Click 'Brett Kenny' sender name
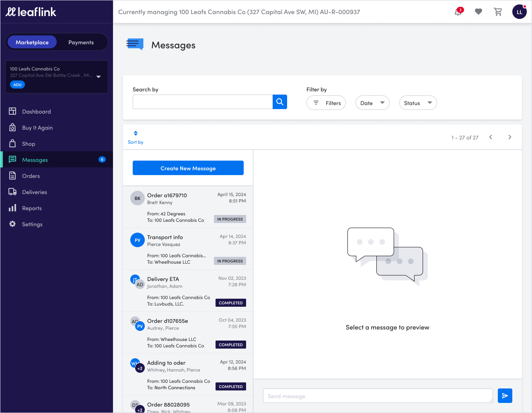The image size is (532, 413). coord(160,202)
